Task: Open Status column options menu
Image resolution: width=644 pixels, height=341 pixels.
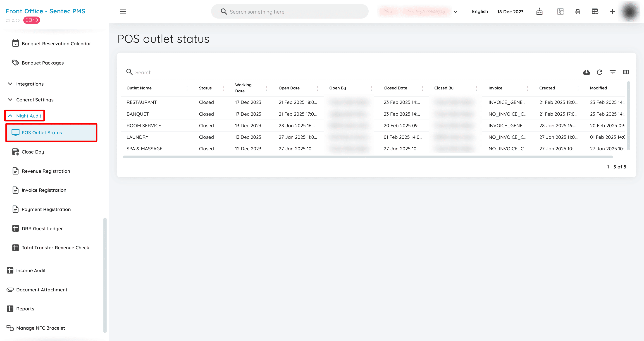Action: click(x=223, y=88)
